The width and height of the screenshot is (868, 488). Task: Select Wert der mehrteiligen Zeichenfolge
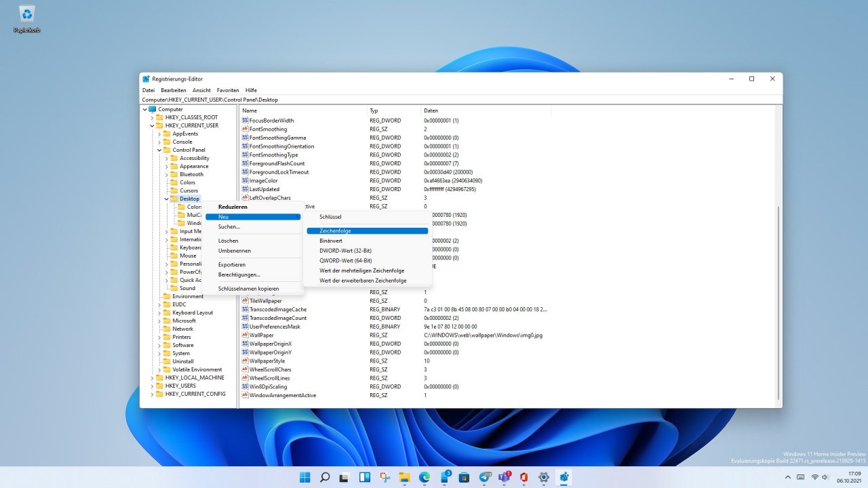click(x=367, y=270)
